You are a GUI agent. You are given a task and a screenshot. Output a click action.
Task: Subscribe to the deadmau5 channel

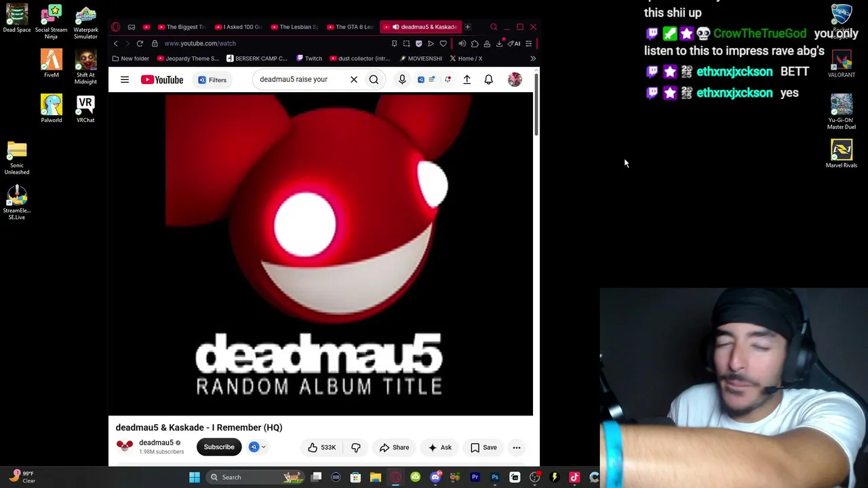coord(219,447)
